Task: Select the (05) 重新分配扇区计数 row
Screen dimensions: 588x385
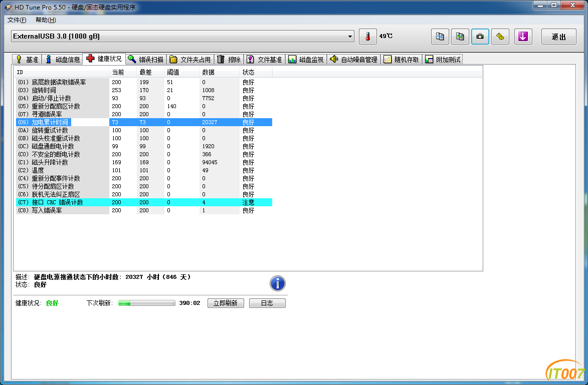Action: (x=144, y=106)
